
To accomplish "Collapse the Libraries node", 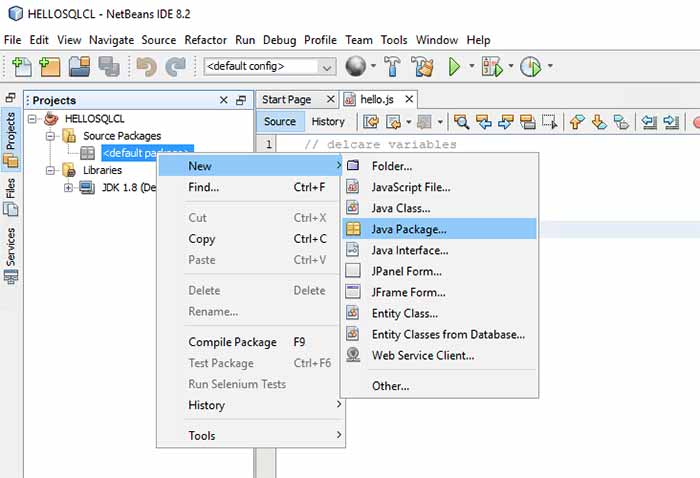I will tap(50, 170).
